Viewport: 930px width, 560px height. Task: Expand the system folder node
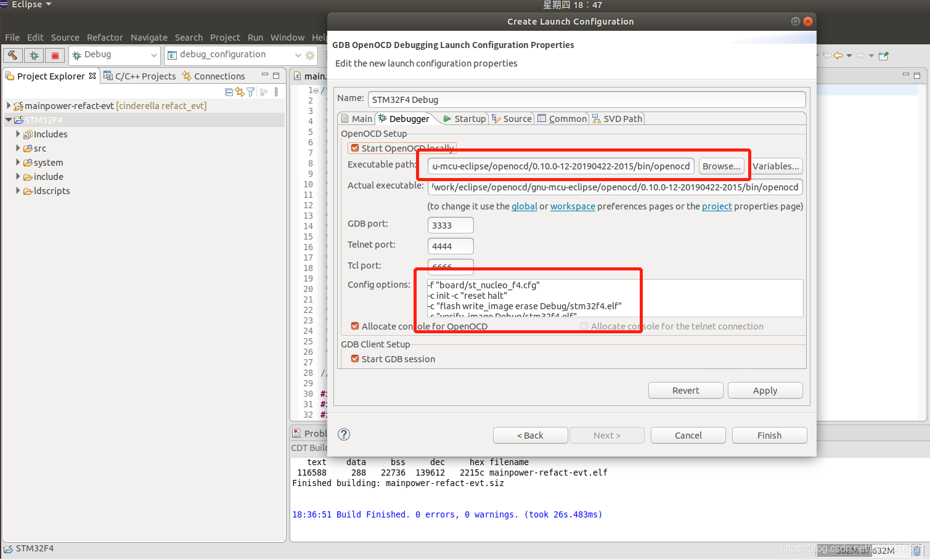(18, 162)
